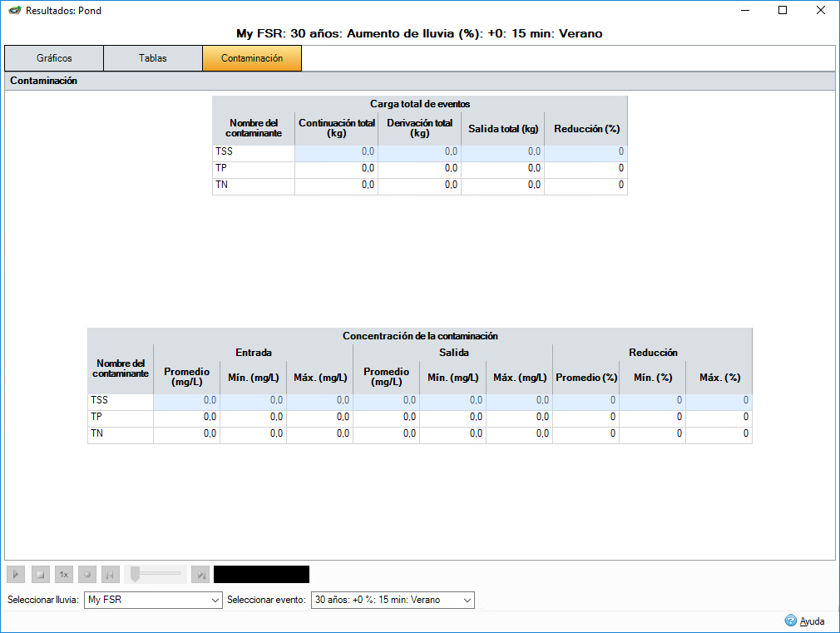
Task: Jump to the last time step
Action: [x=200, y=575]
